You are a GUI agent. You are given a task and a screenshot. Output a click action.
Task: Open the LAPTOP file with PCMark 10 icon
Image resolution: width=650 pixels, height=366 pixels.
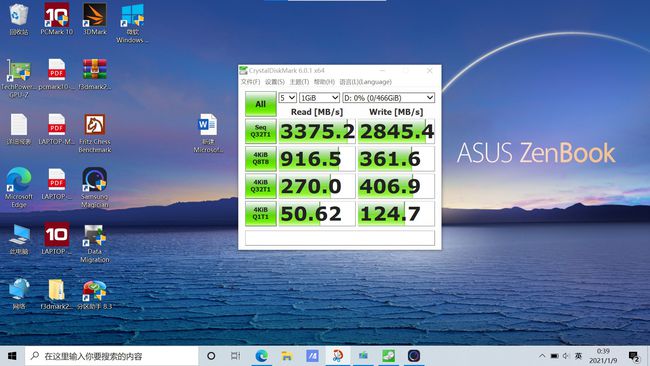pyautogui.click(x=57, y=239)
